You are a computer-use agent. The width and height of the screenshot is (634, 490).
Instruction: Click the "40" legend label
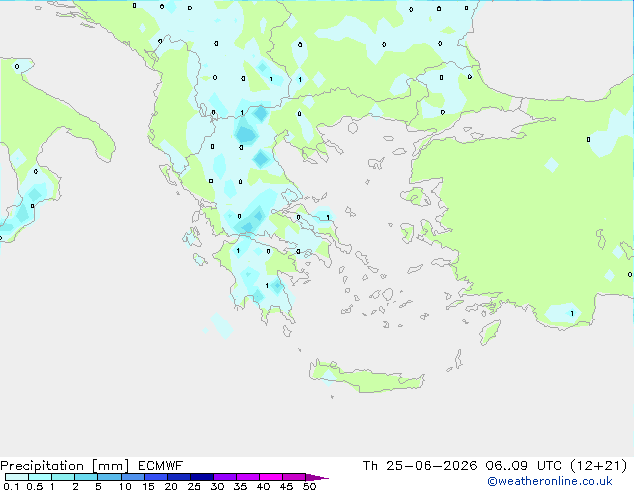coord(263,486)
